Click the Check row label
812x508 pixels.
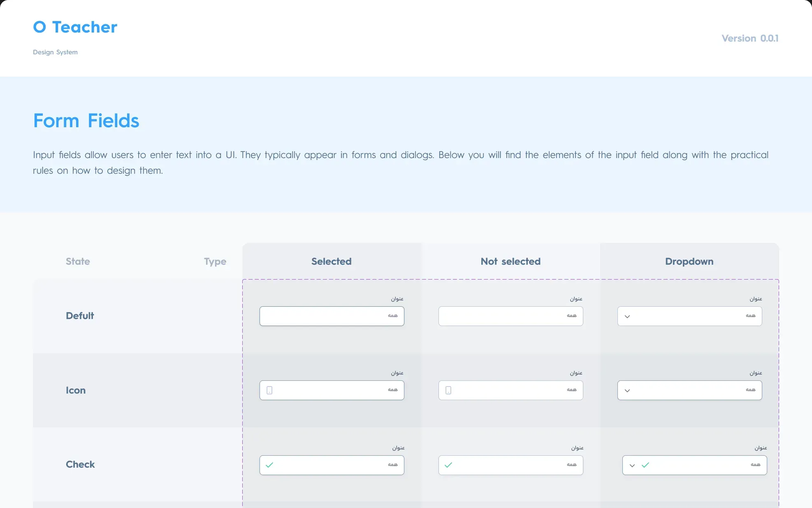point(80,464)
